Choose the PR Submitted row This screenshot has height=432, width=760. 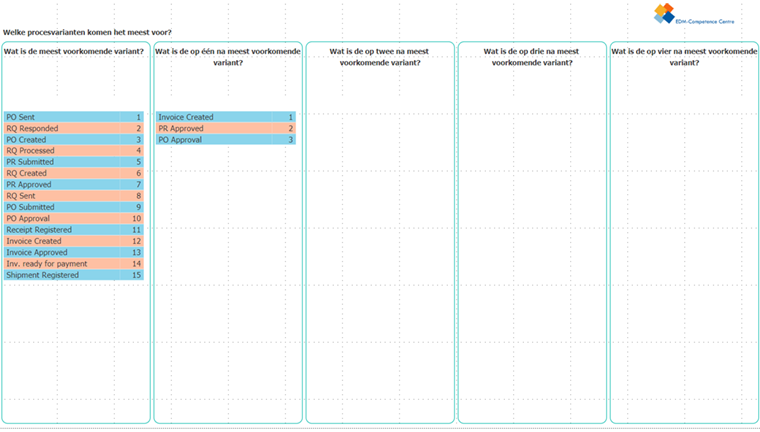73,162
